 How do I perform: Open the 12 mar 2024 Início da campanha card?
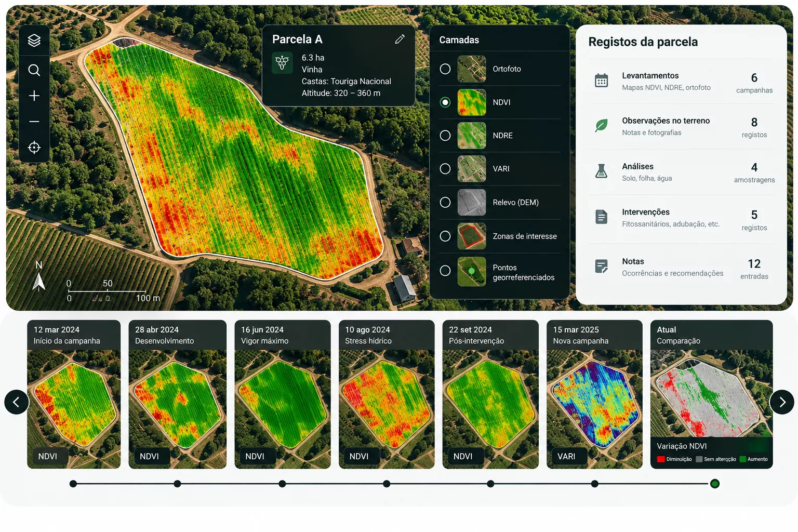pyautogui.click(x=74, y=394)
